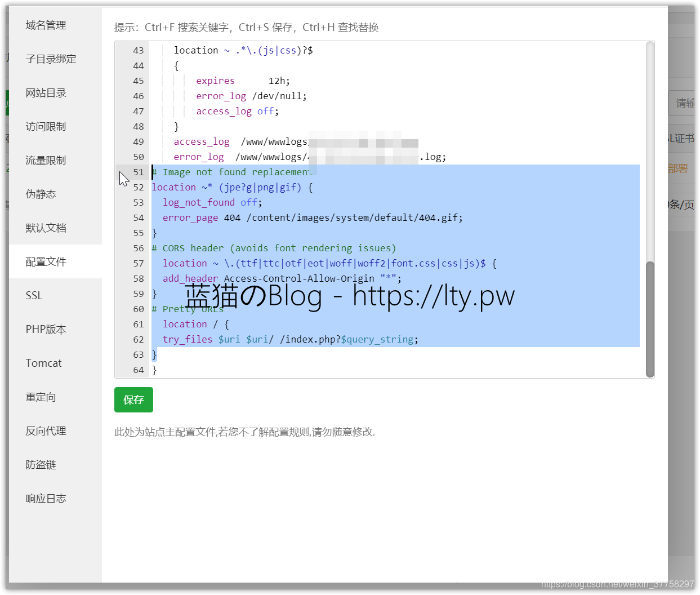Image resolution: width=700 pixels, height=595 pixels.
Task: Click the green 保存 button
Action: click(133, 399)
